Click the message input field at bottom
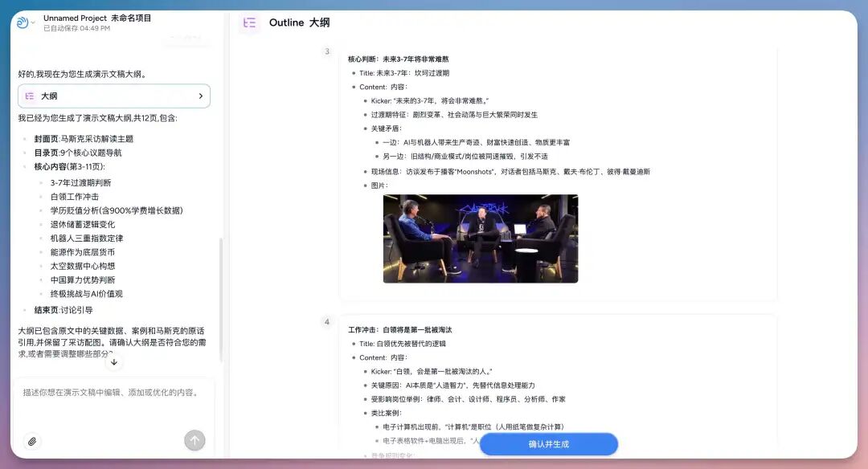868x469 pixels. [113, 394]
